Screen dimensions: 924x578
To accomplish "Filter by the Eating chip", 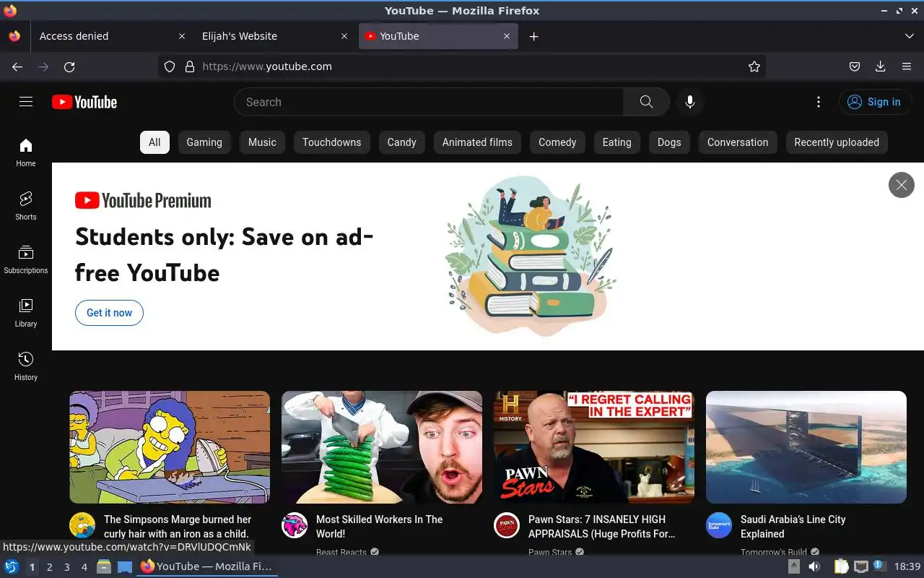I will [x=617, y=142].
